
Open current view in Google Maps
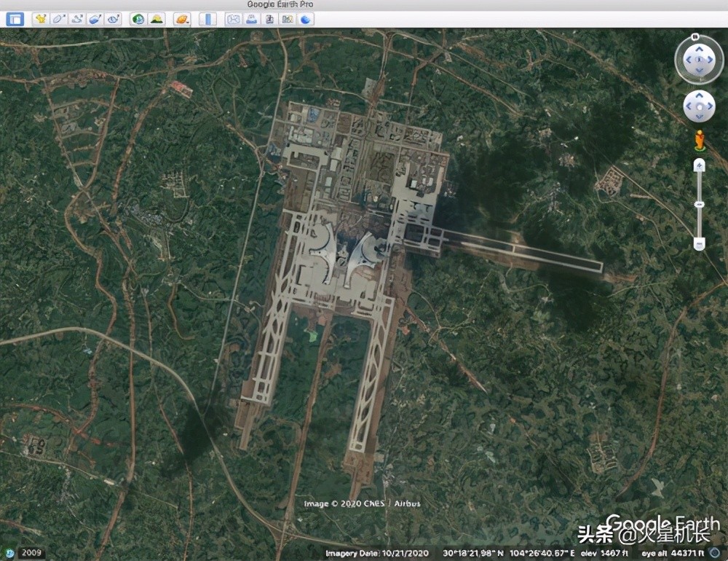(x=288, y=19)
